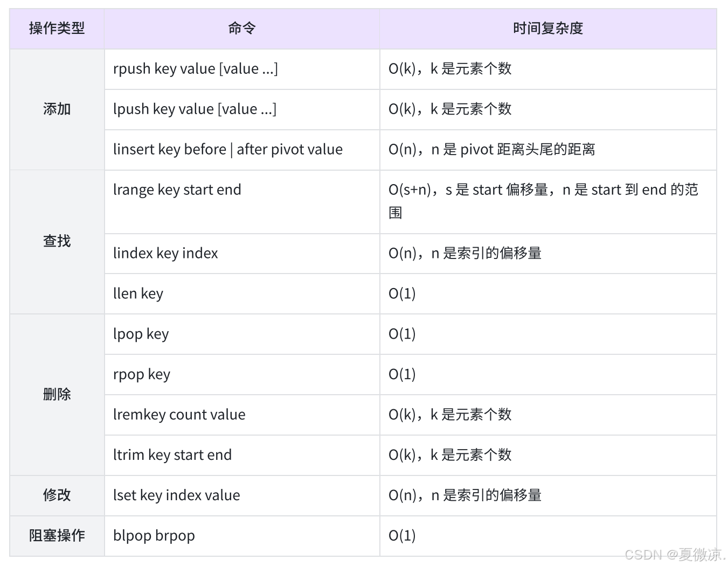Viewport: 728px width, 567px height.
Task: Select the 添加 operation type cell
Action: 57,109
